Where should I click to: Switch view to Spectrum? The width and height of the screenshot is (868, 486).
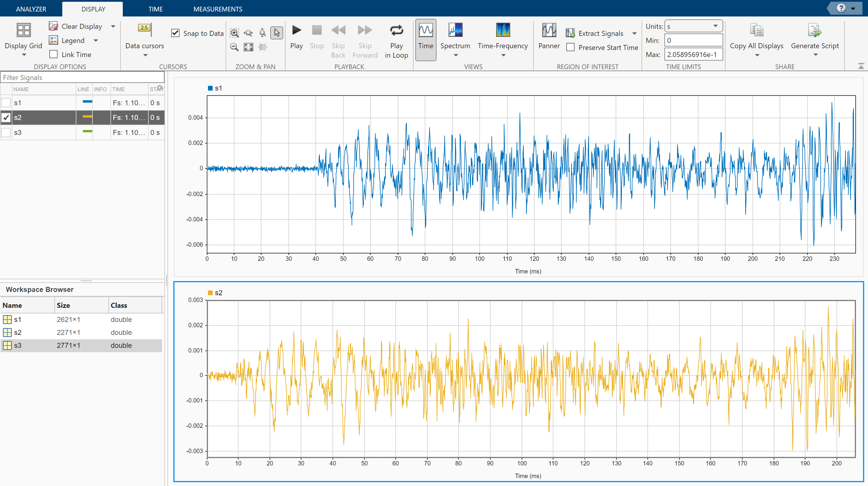455,37
